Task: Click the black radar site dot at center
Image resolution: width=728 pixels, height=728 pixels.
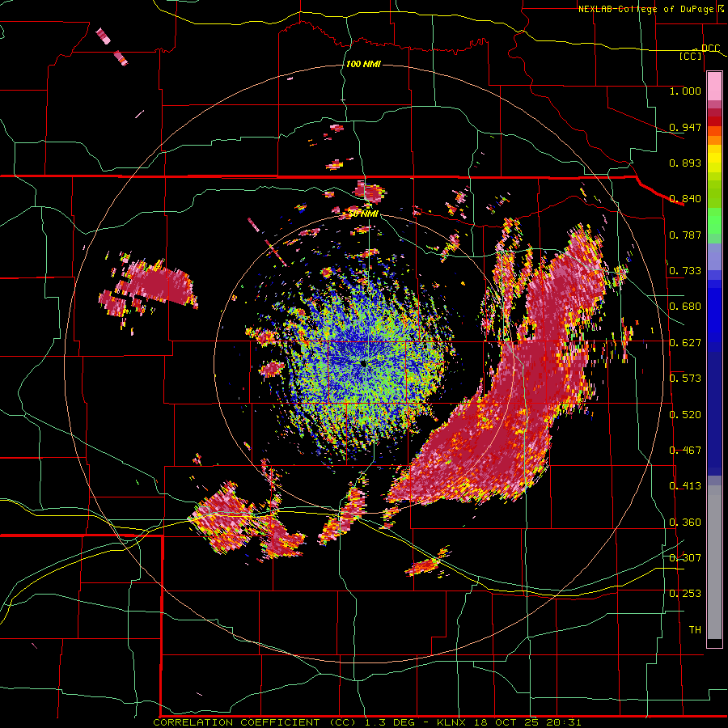Action: 363,363
